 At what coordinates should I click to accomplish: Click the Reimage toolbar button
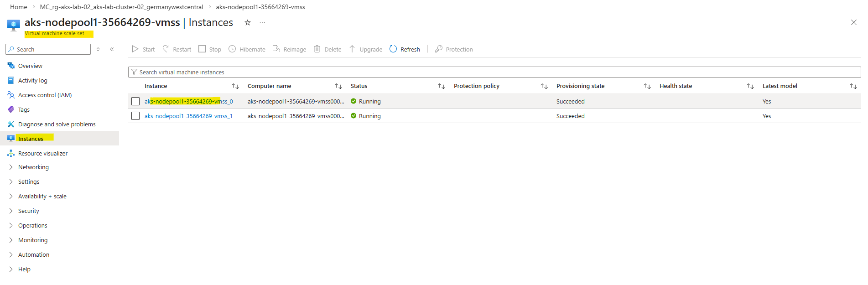[289, 49]
